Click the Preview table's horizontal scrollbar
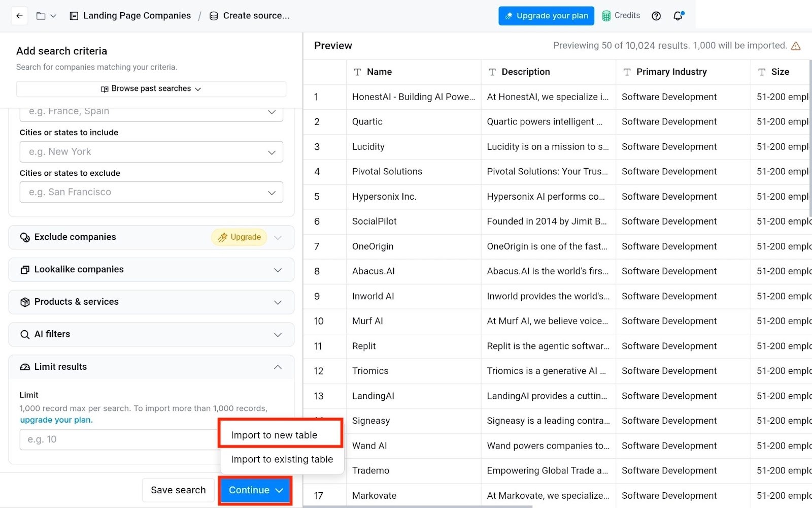Viewport: 812px width, 508px height. pos(418,506)
